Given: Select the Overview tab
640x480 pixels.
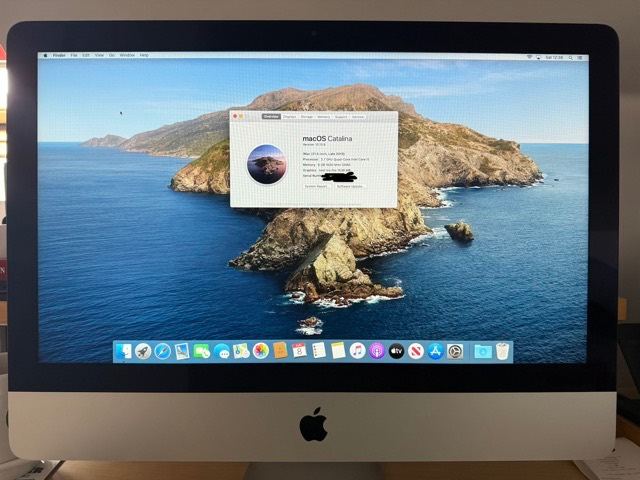Looking at the screenshot, I should pos(271,117).
